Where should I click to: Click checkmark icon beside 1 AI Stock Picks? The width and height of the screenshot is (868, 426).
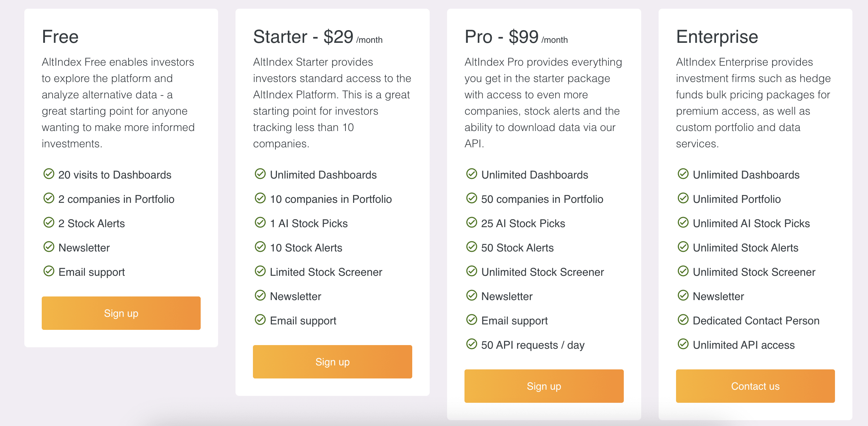[x=260, y=222]
